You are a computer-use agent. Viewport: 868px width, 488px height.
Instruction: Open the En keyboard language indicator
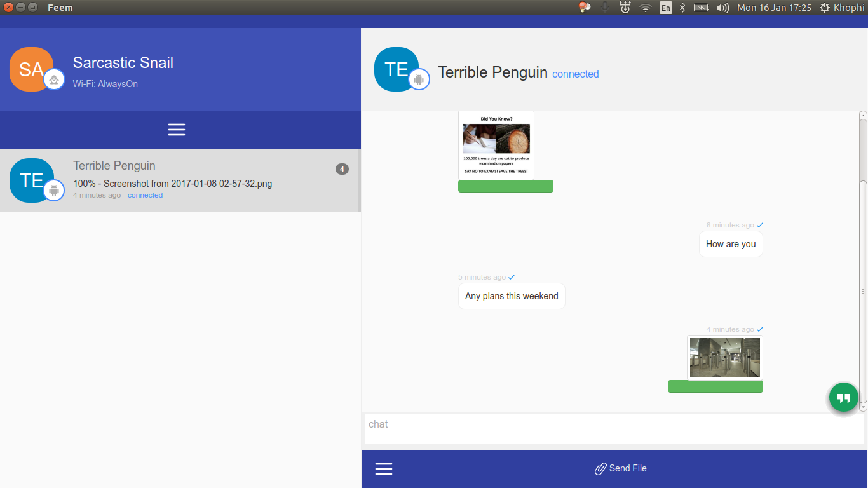pos(665,8)
